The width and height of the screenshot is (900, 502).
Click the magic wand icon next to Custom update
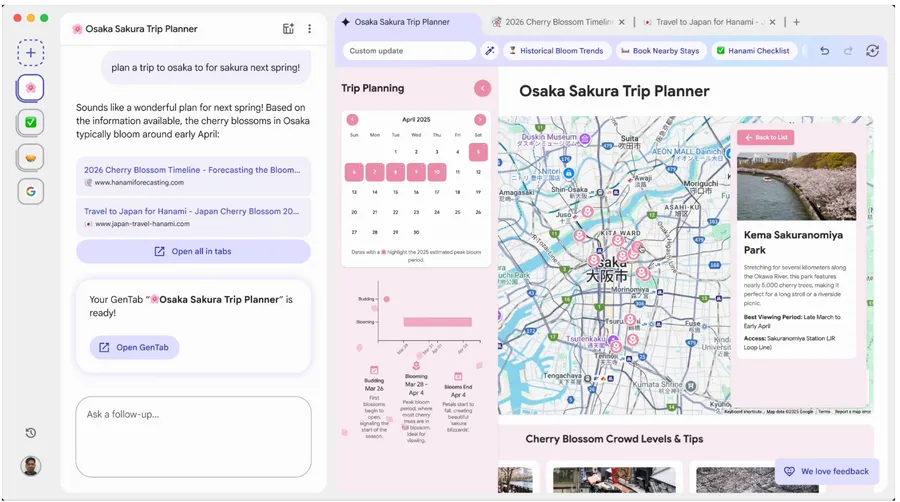click(490, 50)
